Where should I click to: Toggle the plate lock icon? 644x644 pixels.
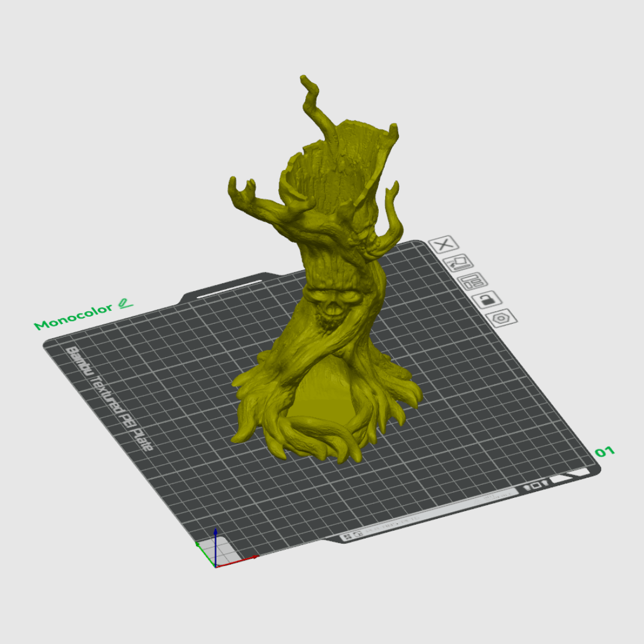click(x=487, y=300)
